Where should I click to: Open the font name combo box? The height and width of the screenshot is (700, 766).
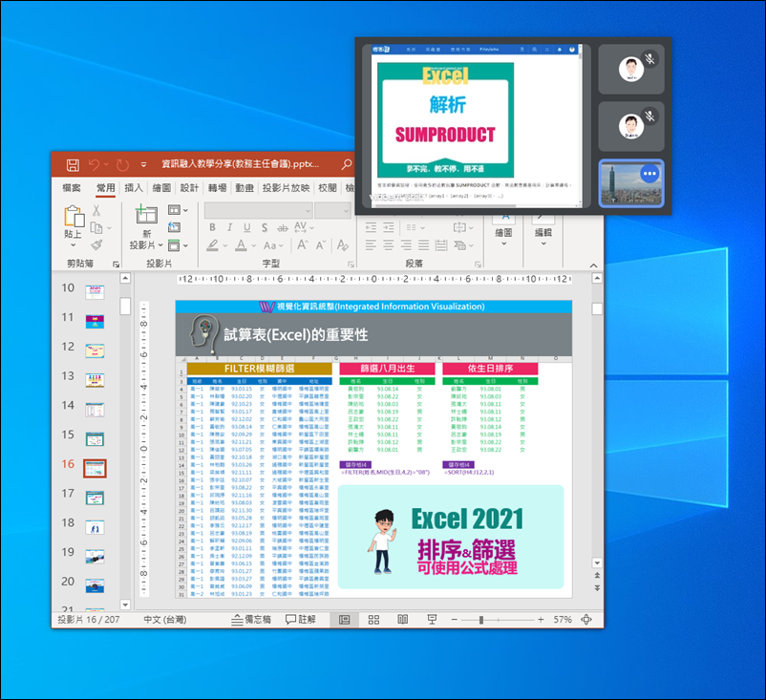coord(259,211)
